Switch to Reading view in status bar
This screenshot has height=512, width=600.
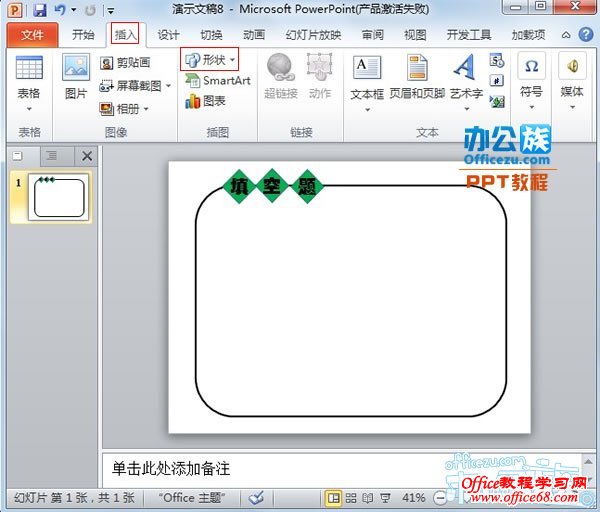coord(367,497)
